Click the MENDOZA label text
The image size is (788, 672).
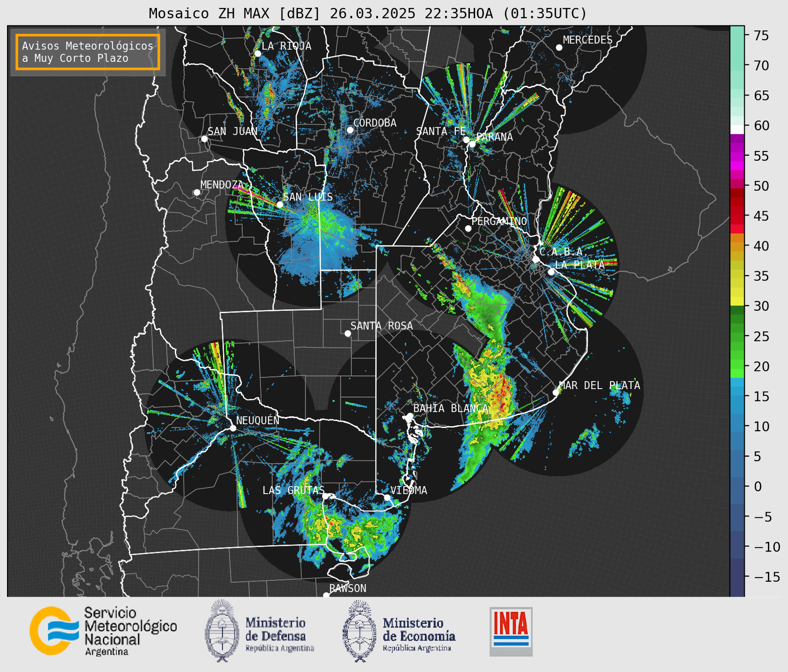pyautogui.click(x=222, y=185)
